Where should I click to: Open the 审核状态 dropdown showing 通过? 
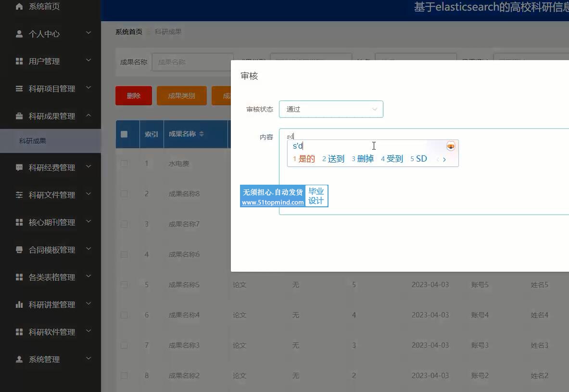click(x=331, y=109)
